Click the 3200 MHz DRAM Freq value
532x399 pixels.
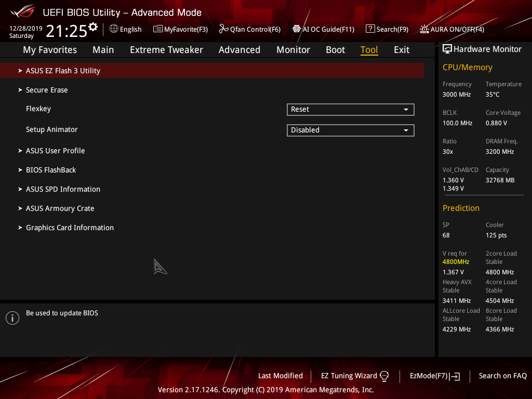499,152
